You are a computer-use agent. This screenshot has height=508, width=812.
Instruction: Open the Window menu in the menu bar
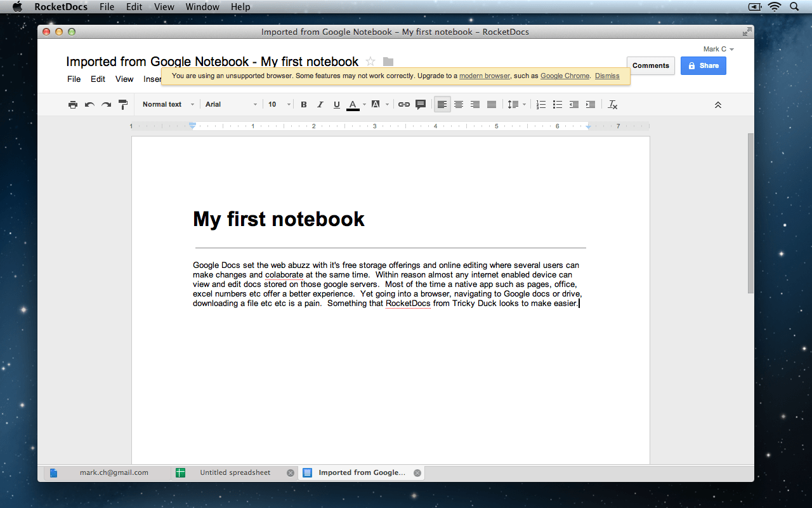tap(202, 7)
